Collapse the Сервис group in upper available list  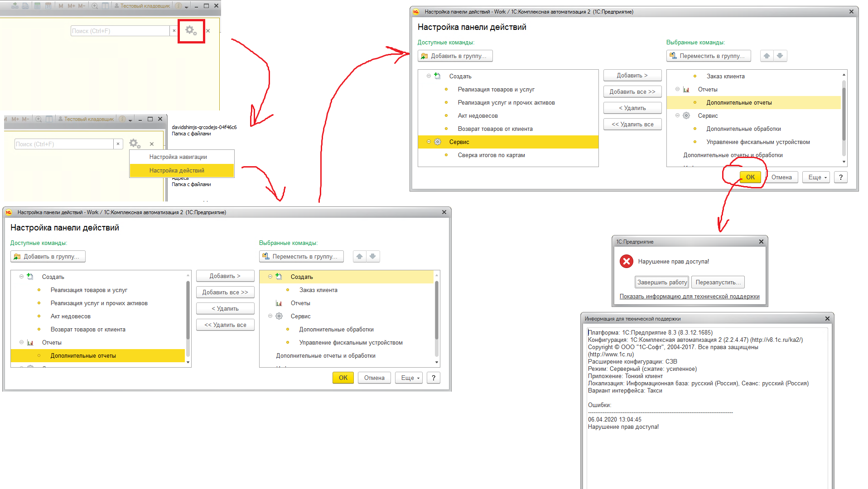tap(429, 142)
